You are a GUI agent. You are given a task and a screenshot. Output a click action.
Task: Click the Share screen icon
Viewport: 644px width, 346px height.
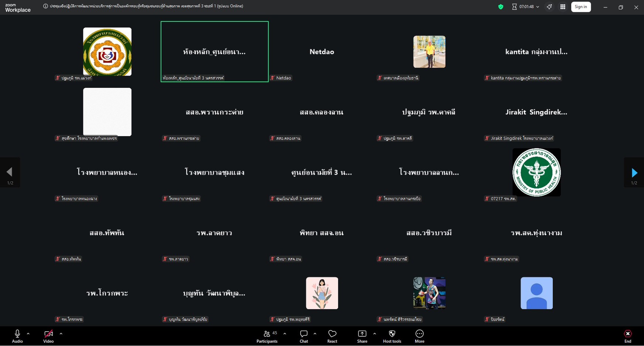coord(362,336)
